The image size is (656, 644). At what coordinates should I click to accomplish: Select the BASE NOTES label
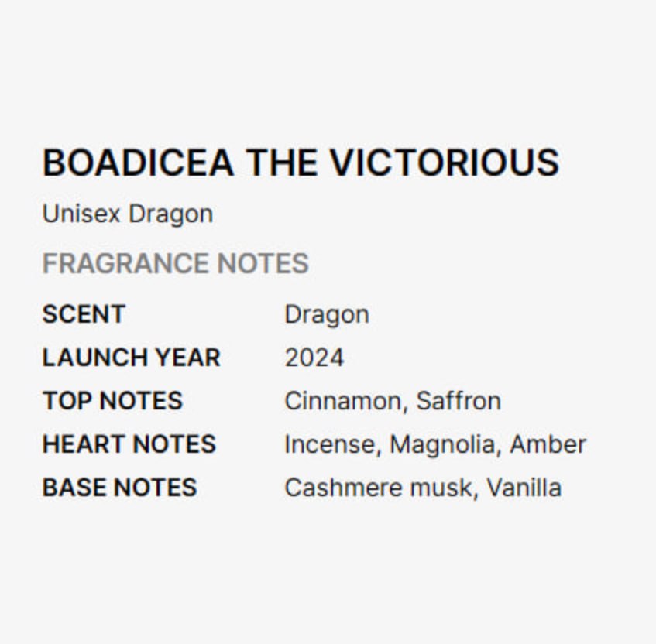(x=119, y=488)
